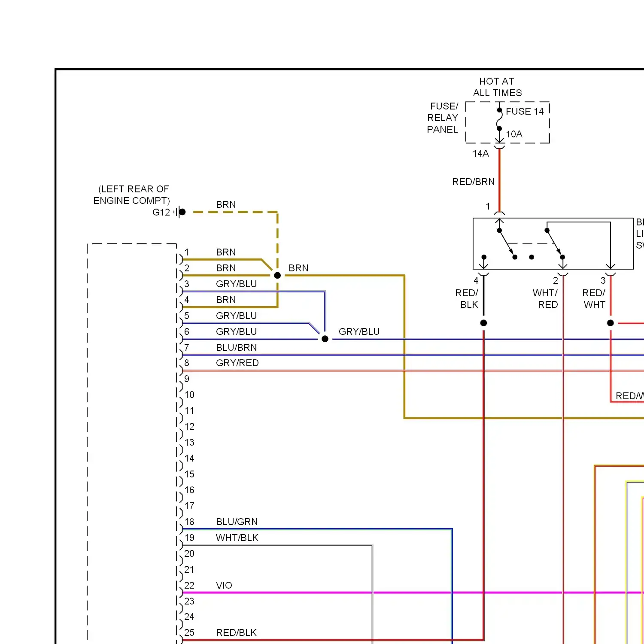Click switch terminal number 1 label
This screenshot has width=644, height=644.
coord(488,207)
